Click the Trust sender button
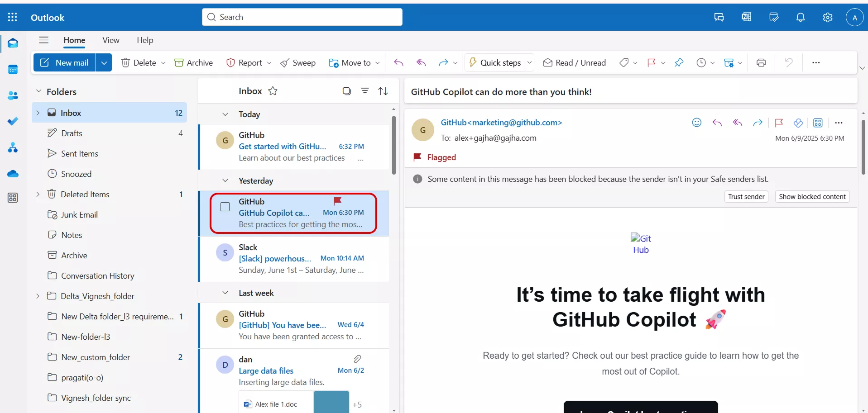This screenshot has width=868, height=413. point(746,196)
